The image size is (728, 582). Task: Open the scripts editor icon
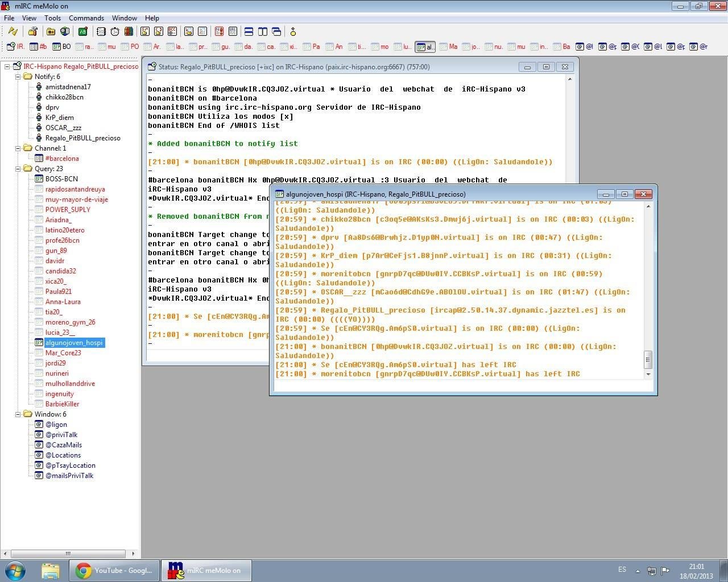tap(82, 31)
